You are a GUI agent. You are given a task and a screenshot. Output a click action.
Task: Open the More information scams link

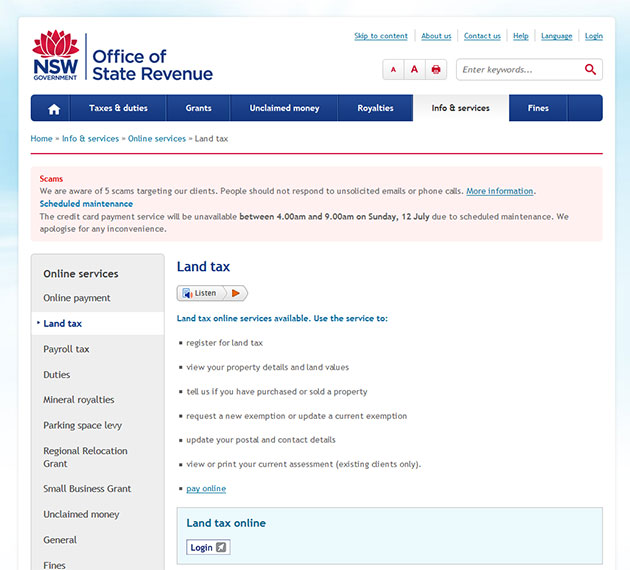[500, 191]
